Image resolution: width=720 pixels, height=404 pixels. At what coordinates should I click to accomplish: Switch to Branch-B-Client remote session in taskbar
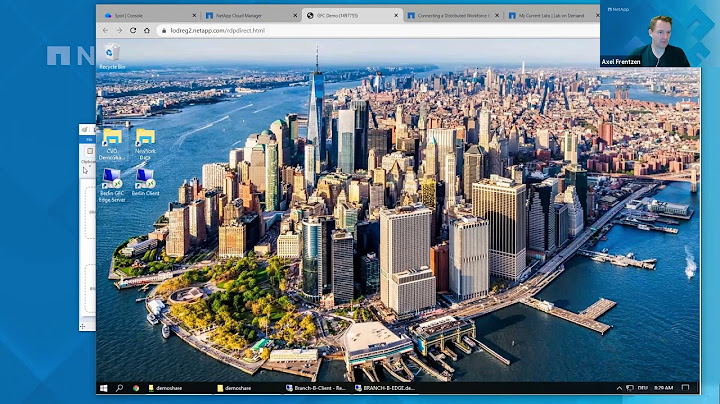[316, 388]
